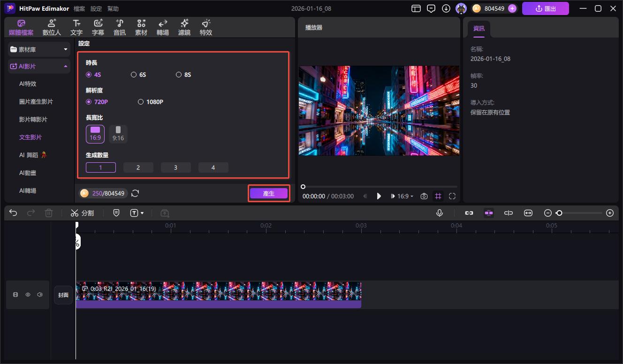623x364 pixels.
Task: Open the 16:9 aspect ratio dropdown in player
Action: pyautogui.click(x=405, y=196)
